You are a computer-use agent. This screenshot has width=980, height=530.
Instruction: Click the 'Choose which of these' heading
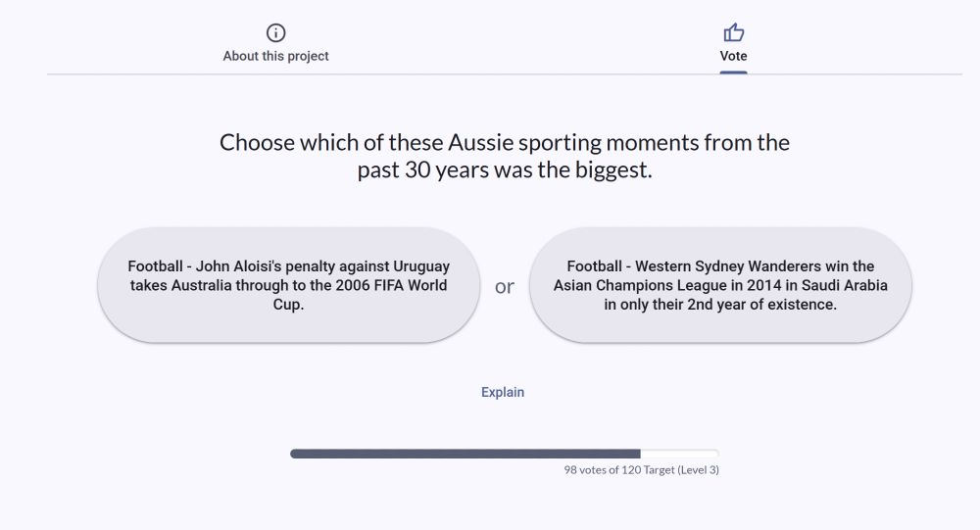click(504, 143)
